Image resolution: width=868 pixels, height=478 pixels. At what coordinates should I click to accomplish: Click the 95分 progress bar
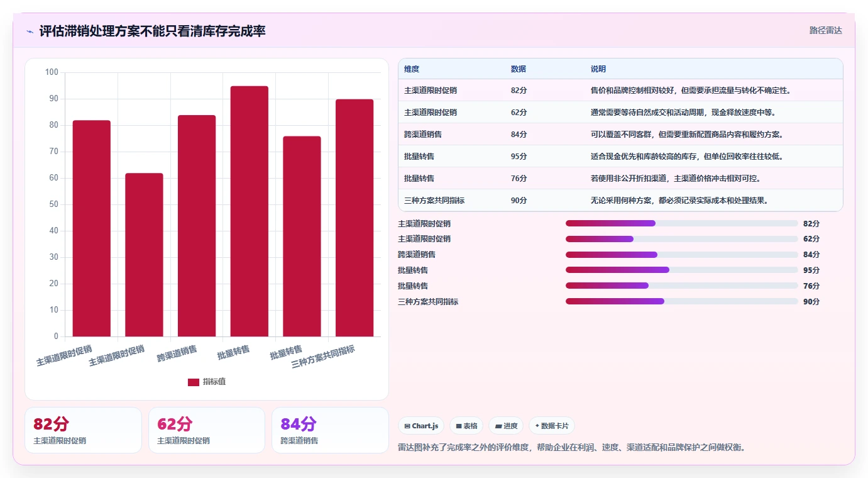tap(682, 270)
